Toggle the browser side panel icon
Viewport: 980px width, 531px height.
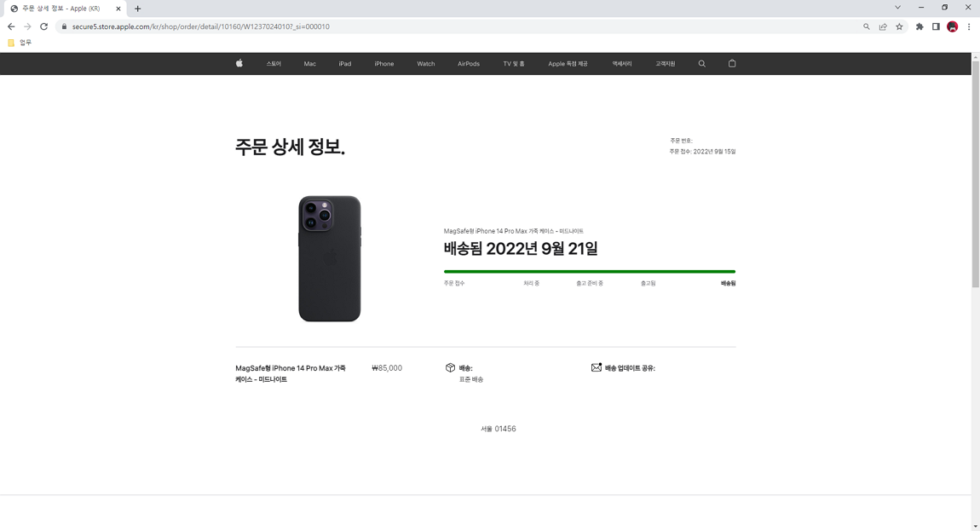tap(936, 26)
